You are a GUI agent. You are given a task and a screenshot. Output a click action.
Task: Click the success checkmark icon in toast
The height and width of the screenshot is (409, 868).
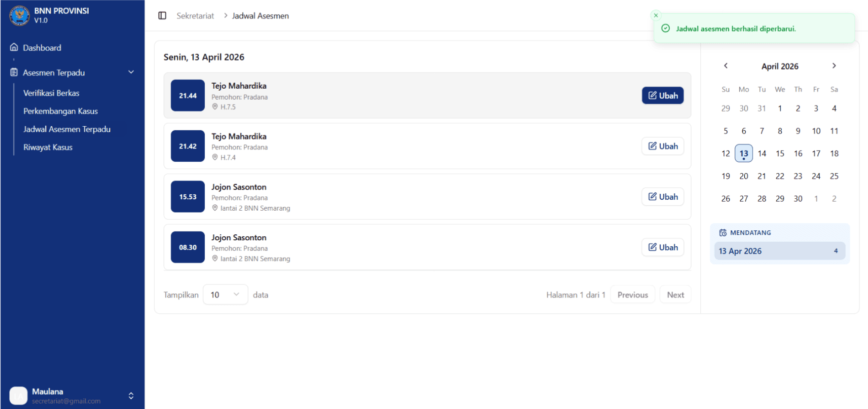click(x=666, y=29)
